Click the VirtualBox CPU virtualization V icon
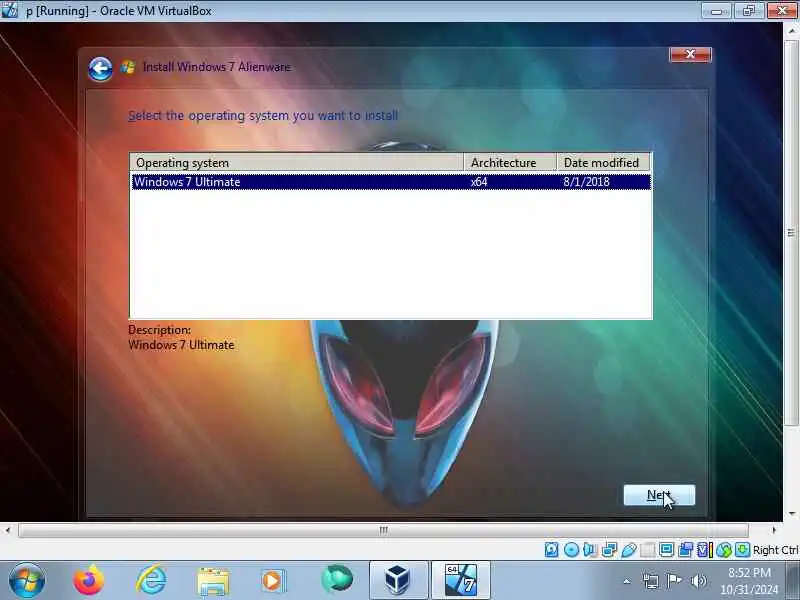The width and height of the screenshot is (800, 600). 705,549
